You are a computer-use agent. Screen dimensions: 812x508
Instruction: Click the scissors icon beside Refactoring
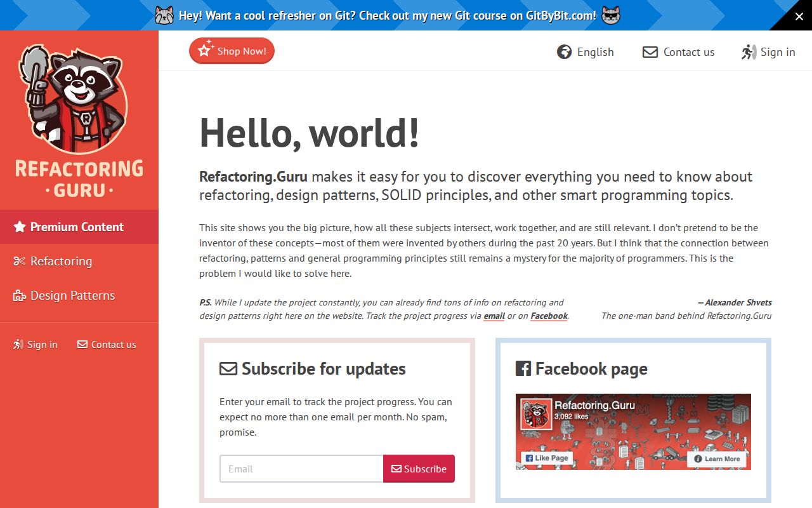(x=18, y=260)
